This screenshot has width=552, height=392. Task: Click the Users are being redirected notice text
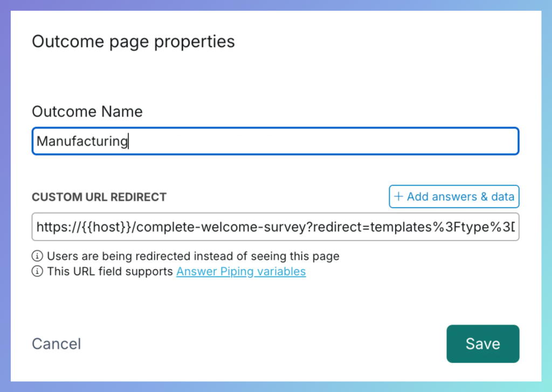click(x=193, y=256)
